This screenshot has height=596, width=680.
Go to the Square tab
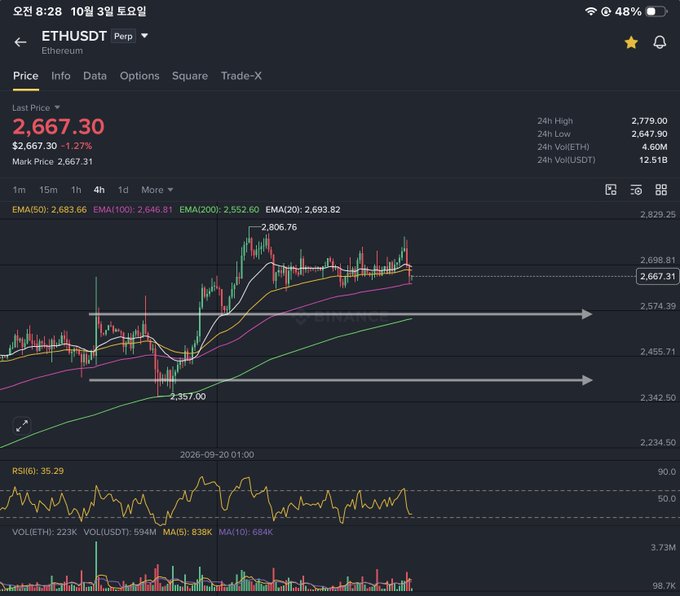[190, 76]
